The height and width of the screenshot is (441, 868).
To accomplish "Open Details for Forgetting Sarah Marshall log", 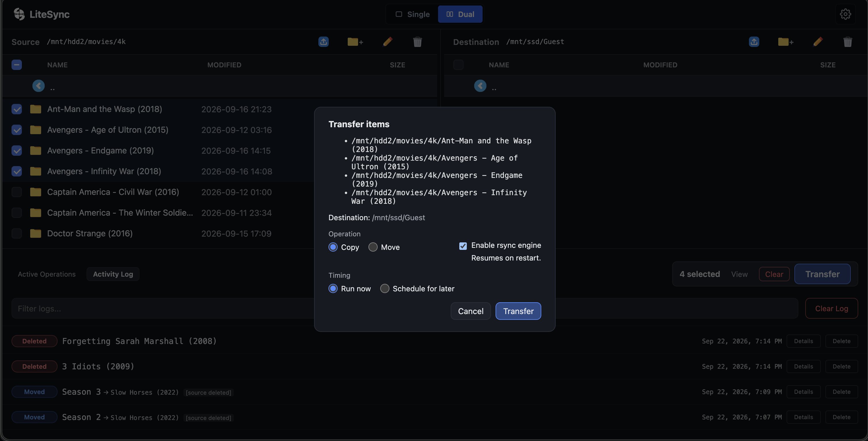I will point(803,341).
